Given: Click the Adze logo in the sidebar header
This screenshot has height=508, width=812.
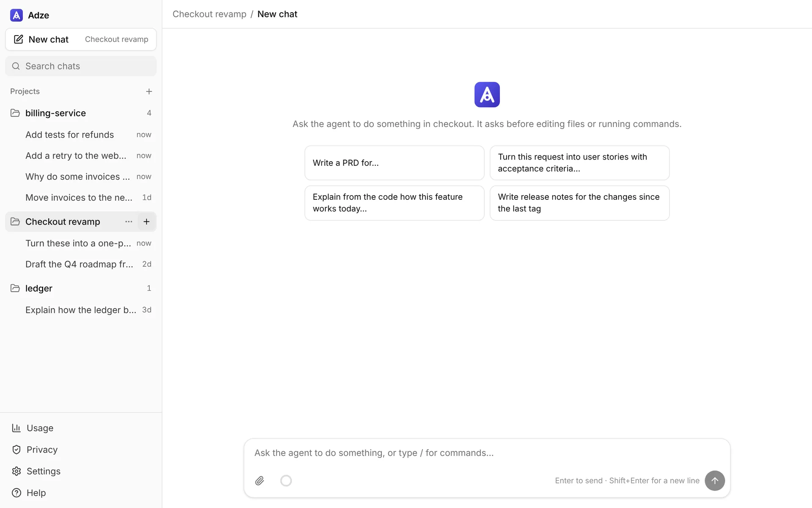Looking at the screenshot, I should (x=16, y=15).
